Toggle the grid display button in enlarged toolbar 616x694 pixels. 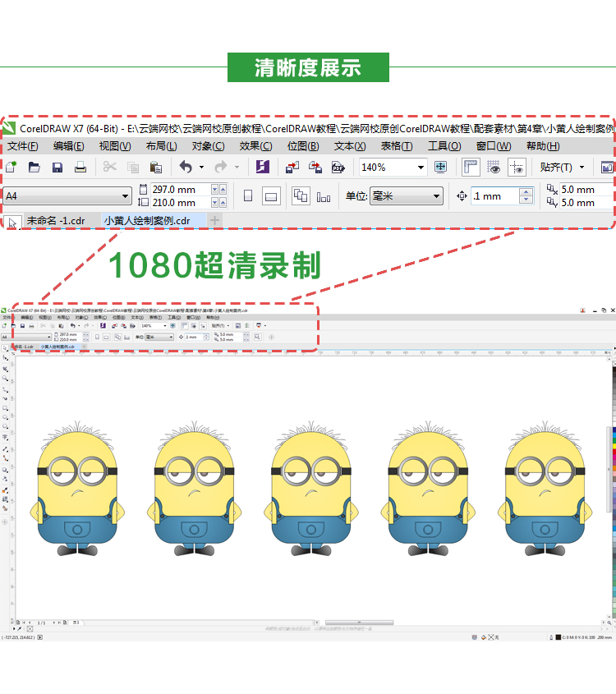coord(494,168)
